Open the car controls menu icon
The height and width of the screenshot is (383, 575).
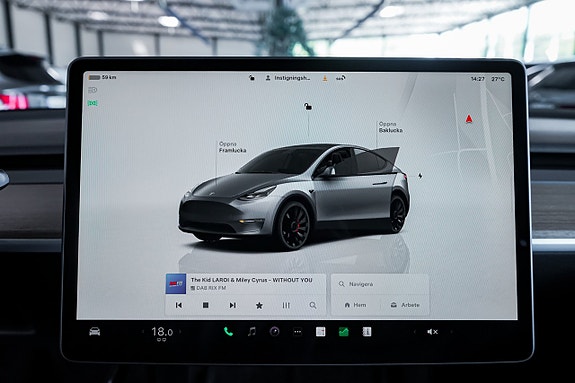[95, 331]
